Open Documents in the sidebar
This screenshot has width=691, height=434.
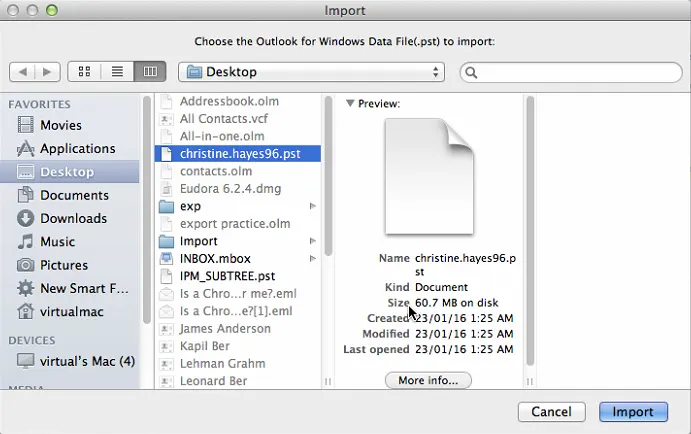[x=70, y=195]
